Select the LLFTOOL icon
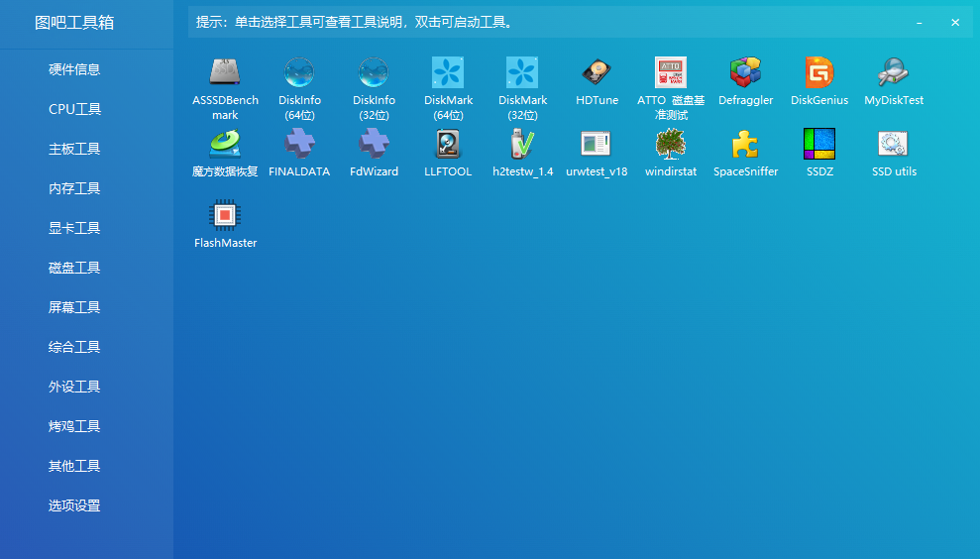The height and width of the screenshot is (559, 980). [448, 144]
